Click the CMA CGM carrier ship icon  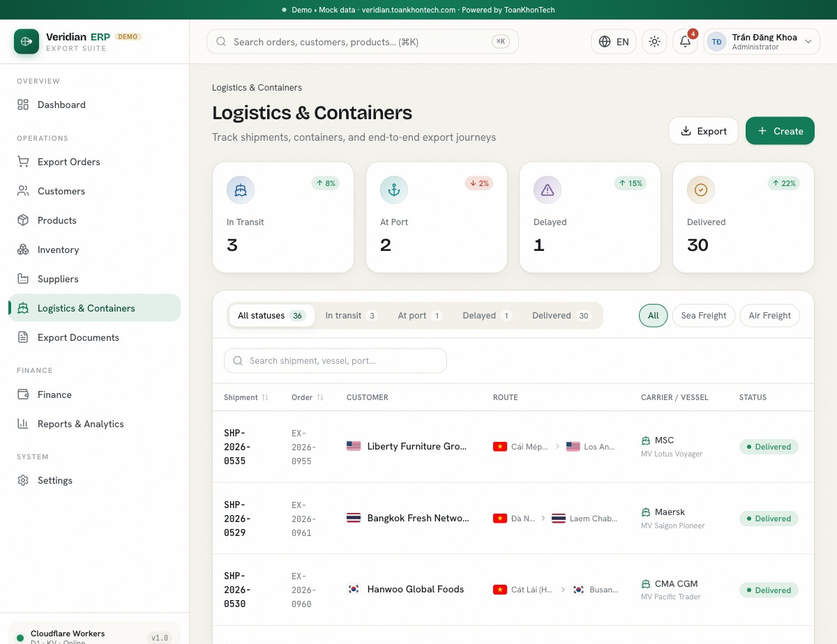pyautogui.click(x=646, y=584)
